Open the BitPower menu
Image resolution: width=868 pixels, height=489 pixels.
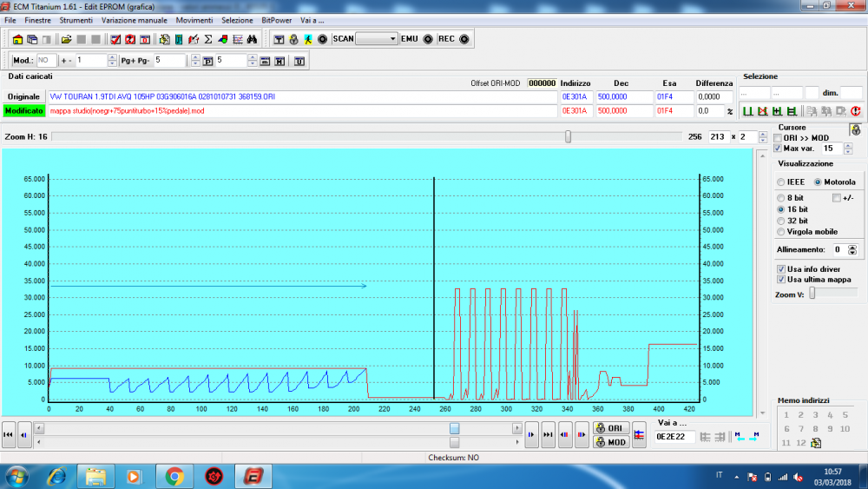point(276,19)
